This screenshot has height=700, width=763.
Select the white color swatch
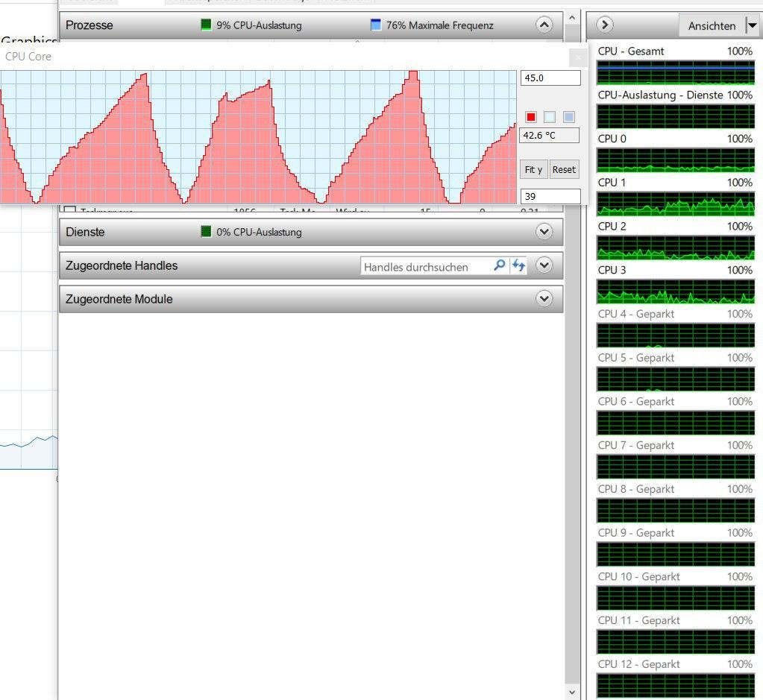point(550,117)
